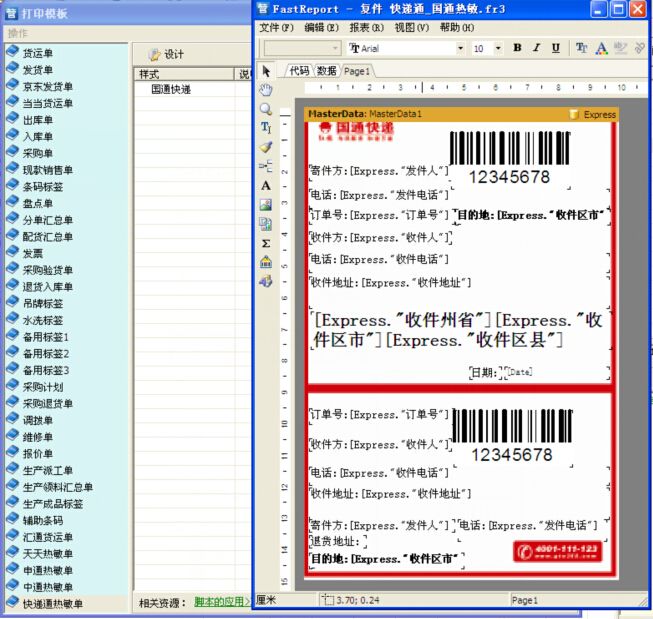653x619 pixels.
Task: Select the Picture object tool
Action: [x=266, y=205]
